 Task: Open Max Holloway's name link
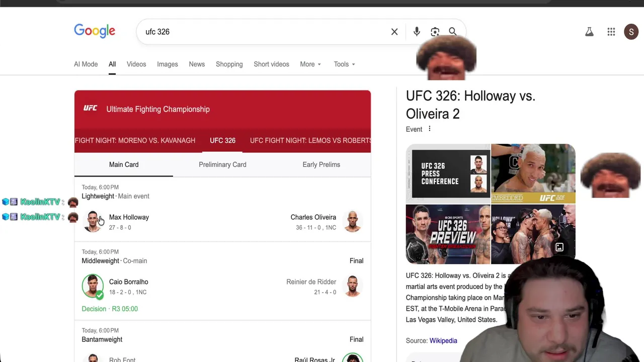[129, 217]
